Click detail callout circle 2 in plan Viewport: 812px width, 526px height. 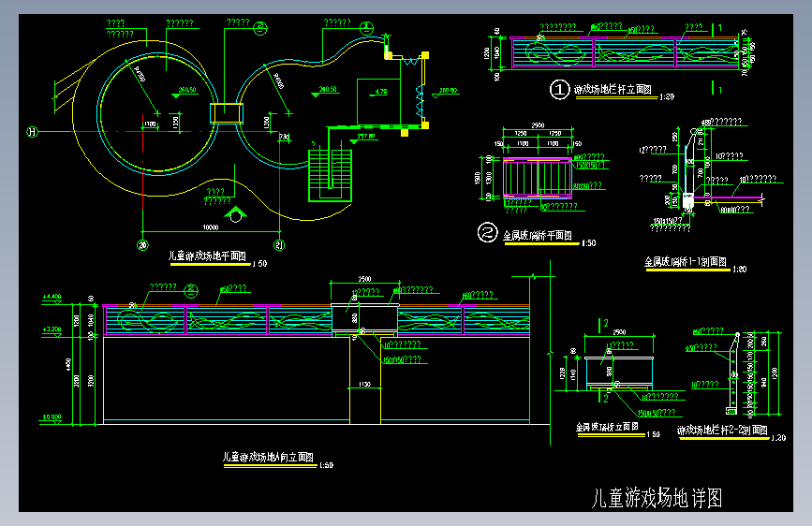tap(260, 28)
